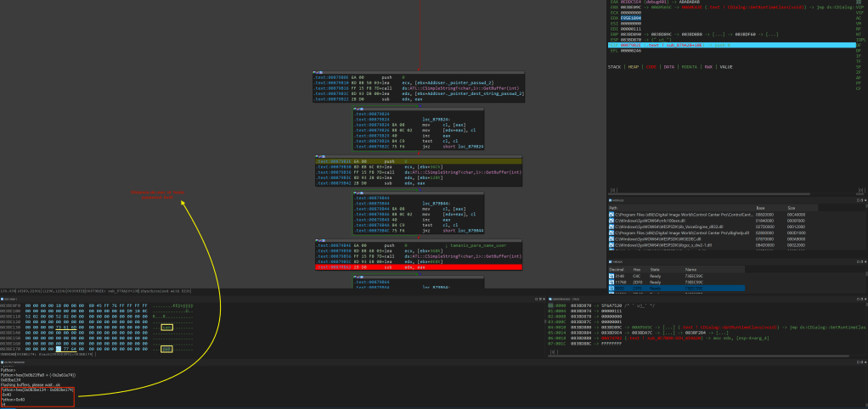The width and height of the screenshot is (868, 409).
Task: Click the CODE legend label
Action: [x=651, y=65]
